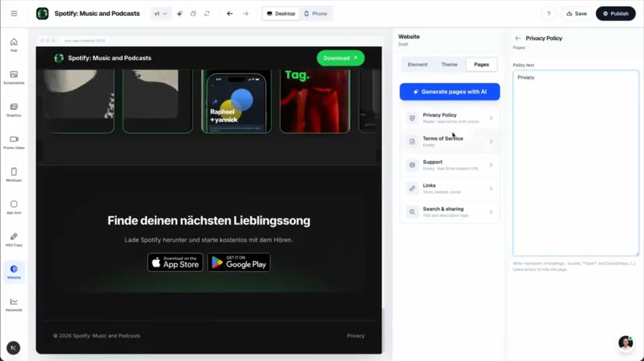This screenshot has height=361, width=644.
Task: Open Mockups in the sidebar
Action: click(14, 174)
